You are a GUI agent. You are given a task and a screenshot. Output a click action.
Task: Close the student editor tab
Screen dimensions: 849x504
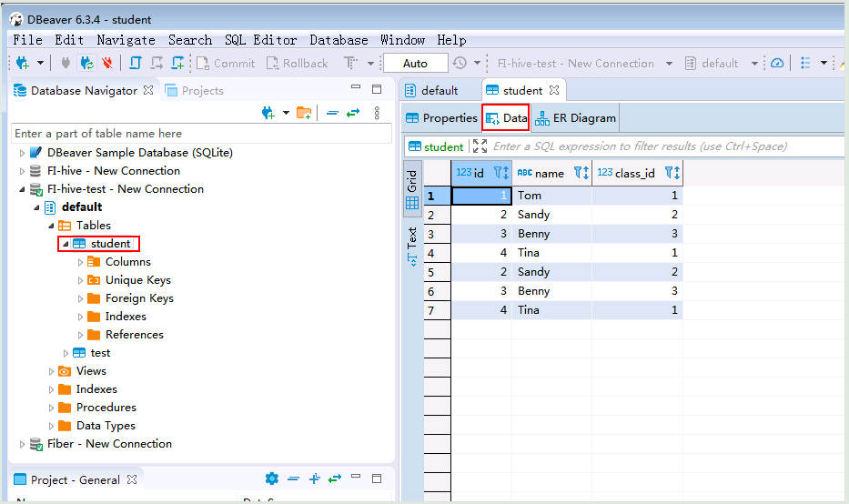(554, 90)
